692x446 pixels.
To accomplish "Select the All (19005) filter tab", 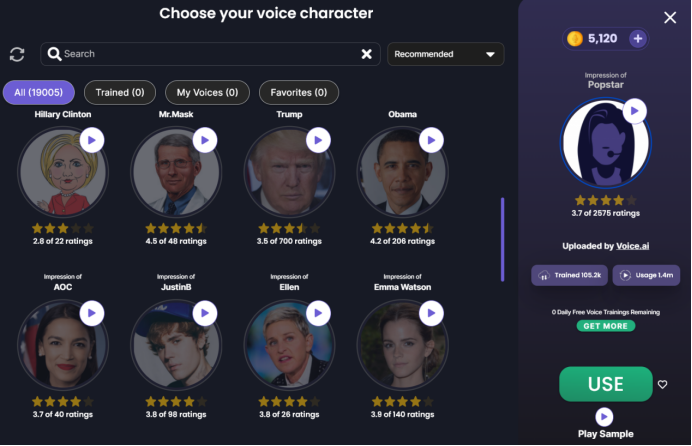I will pos(39,93).
